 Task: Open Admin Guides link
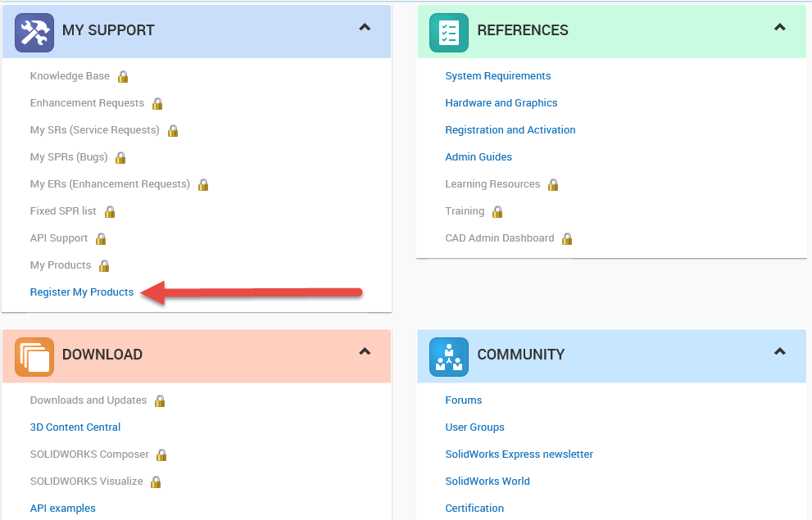point(479,156)
